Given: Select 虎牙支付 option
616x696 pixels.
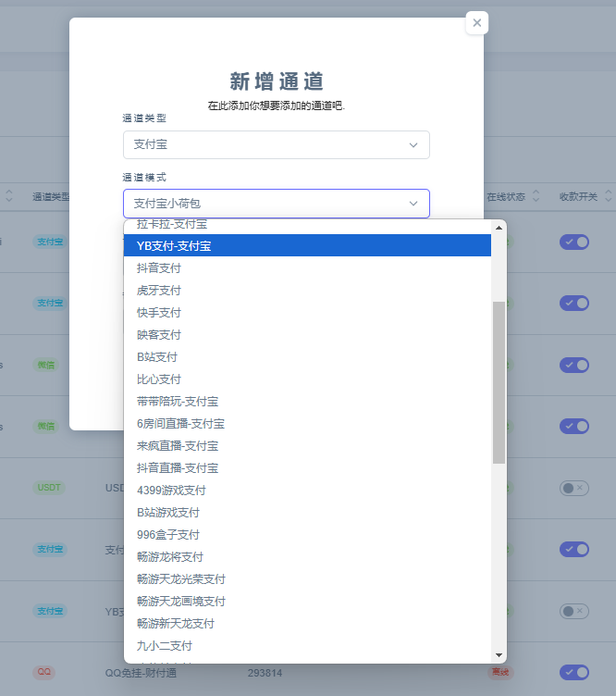Looking at the screenshot, I should [x=307, y=291].
